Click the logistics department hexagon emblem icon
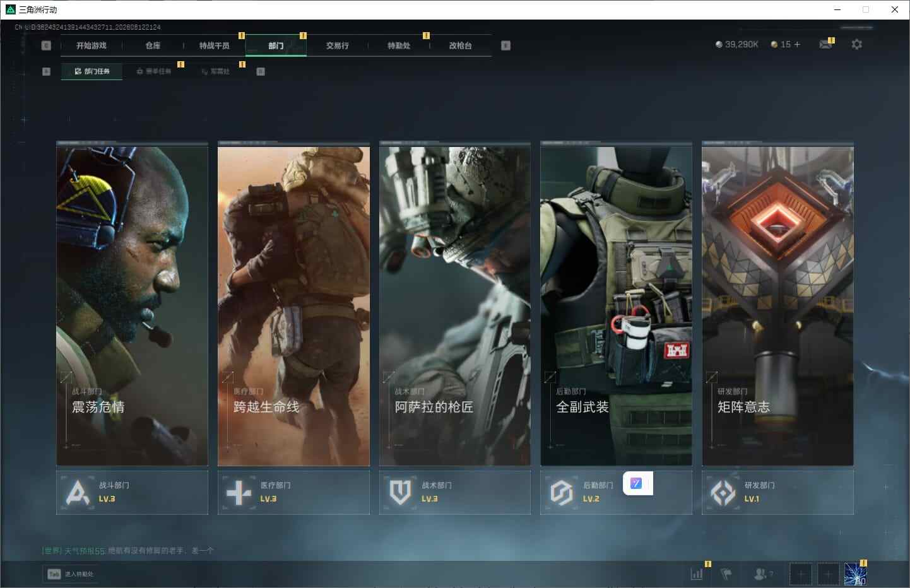This screenshot has width=910, height=588. [562, 493]
